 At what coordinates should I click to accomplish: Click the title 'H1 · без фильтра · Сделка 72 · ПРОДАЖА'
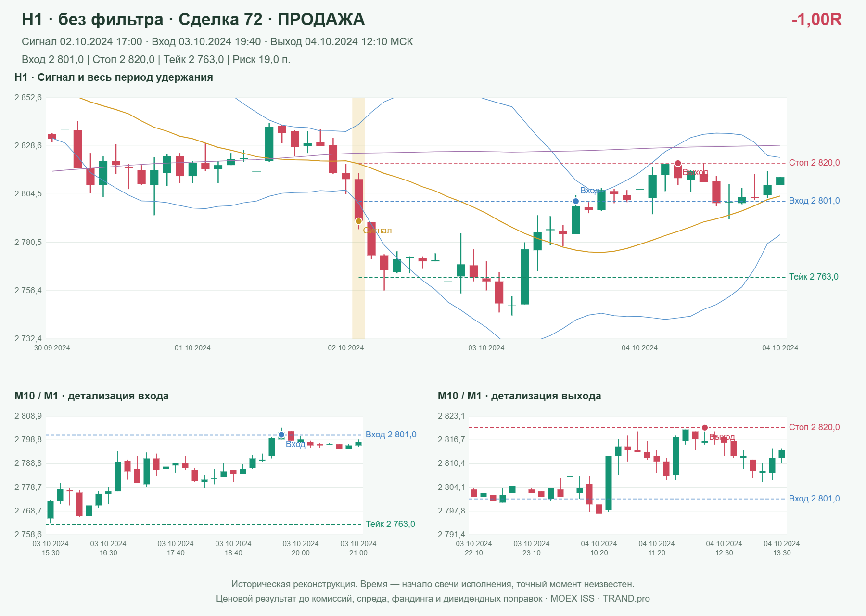(193, 19)
